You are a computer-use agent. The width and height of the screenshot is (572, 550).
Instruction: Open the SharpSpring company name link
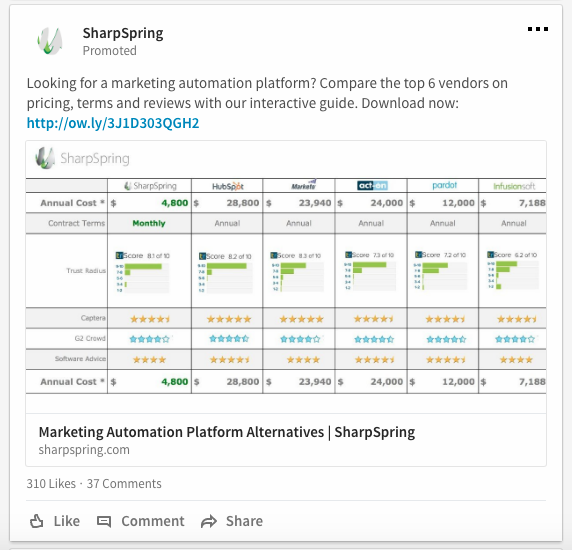click(x=123, y=33)
